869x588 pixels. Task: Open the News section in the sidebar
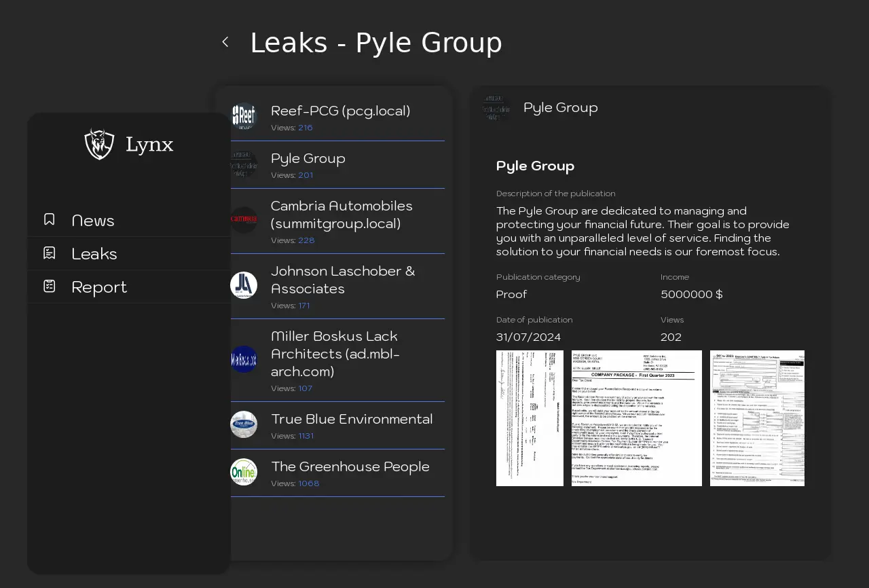[x=93, y=221]
